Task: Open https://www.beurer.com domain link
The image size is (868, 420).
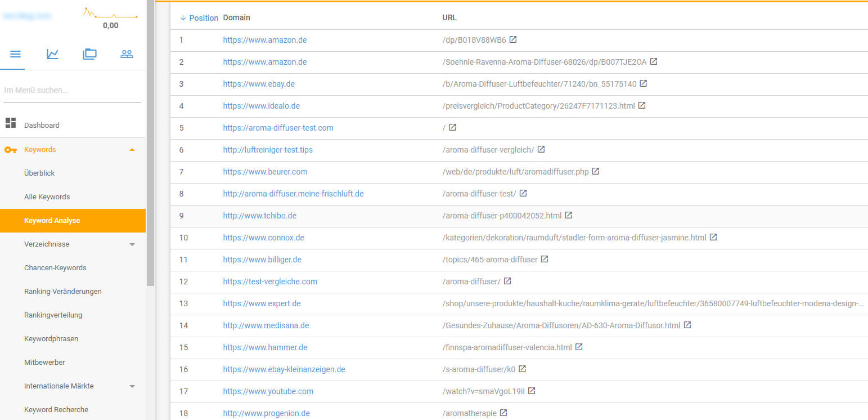Action: 265,172
